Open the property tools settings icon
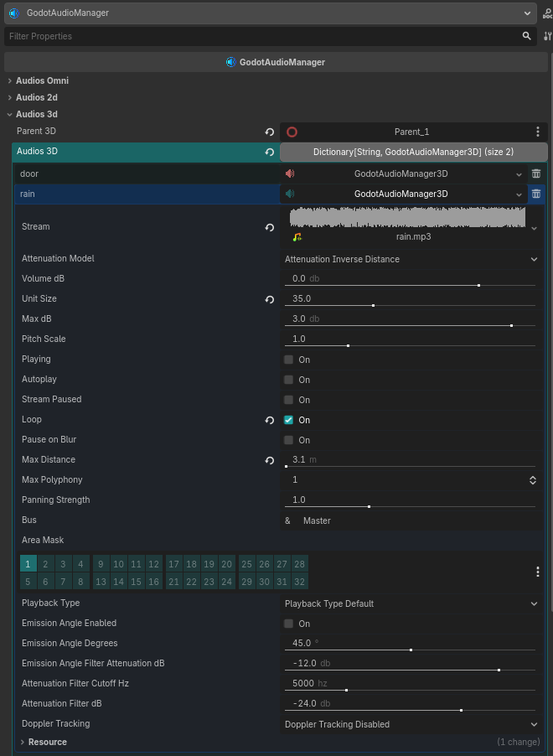This screenshot has height=756, width=553. 547,36
